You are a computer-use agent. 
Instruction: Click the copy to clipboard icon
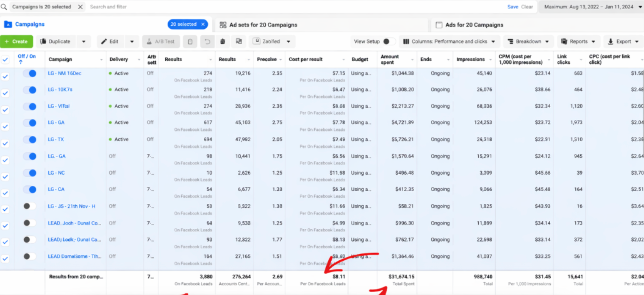190,41
